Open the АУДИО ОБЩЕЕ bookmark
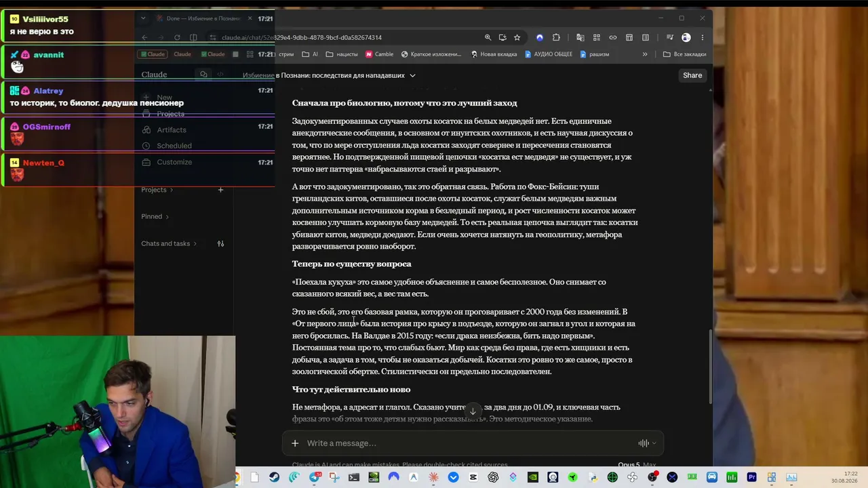The image size is (868, 488). [549, 54]
